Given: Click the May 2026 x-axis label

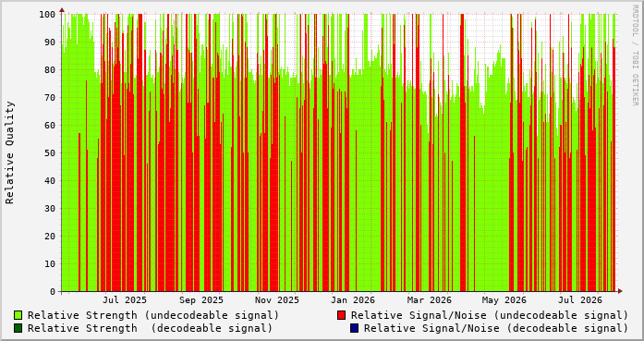Looking at the screenshot, I should click(504, 300).
